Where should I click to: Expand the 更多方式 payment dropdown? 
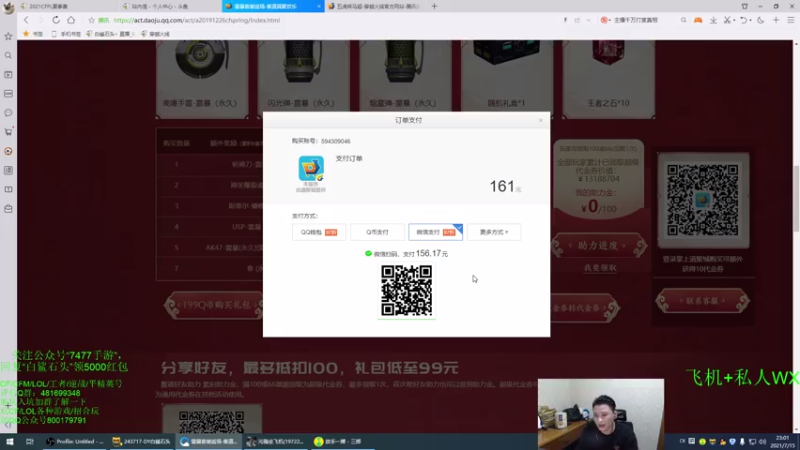[494, 232]
